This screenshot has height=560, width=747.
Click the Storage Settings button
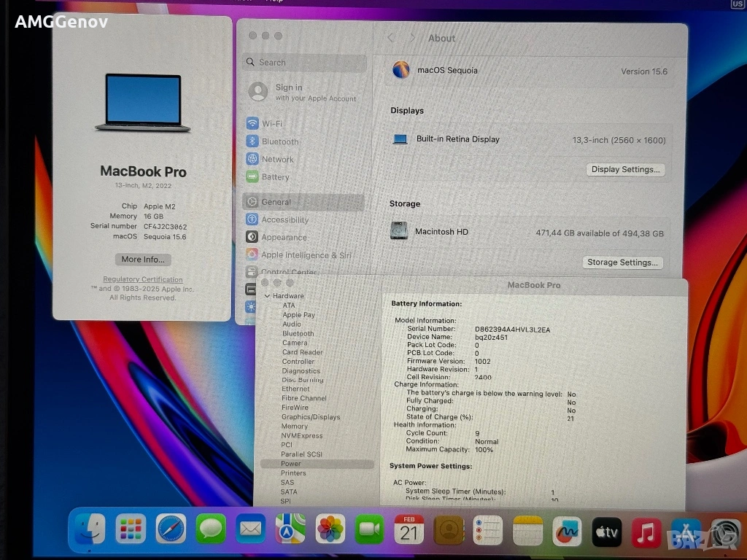coord(622,262)
